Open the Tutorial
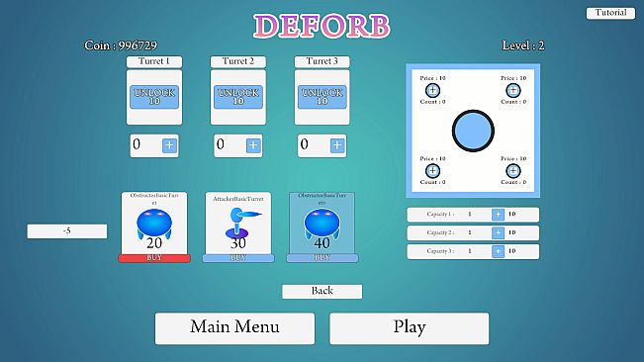The image size is (644, 362). [610, 13]
